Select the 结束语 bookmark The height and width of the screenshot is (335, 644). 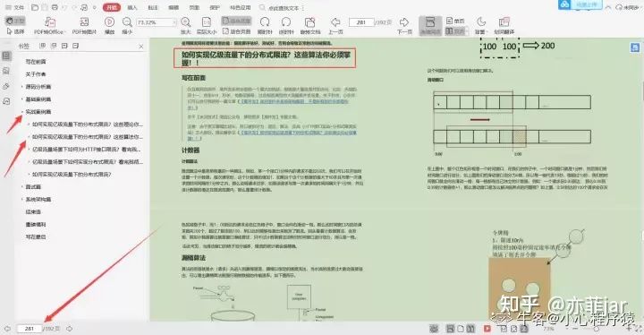point(33,212)
